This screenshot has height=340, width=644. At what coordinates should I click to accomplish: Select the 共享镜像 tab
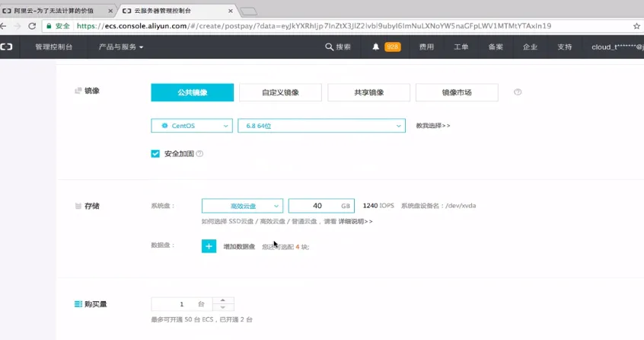[369, 92]
